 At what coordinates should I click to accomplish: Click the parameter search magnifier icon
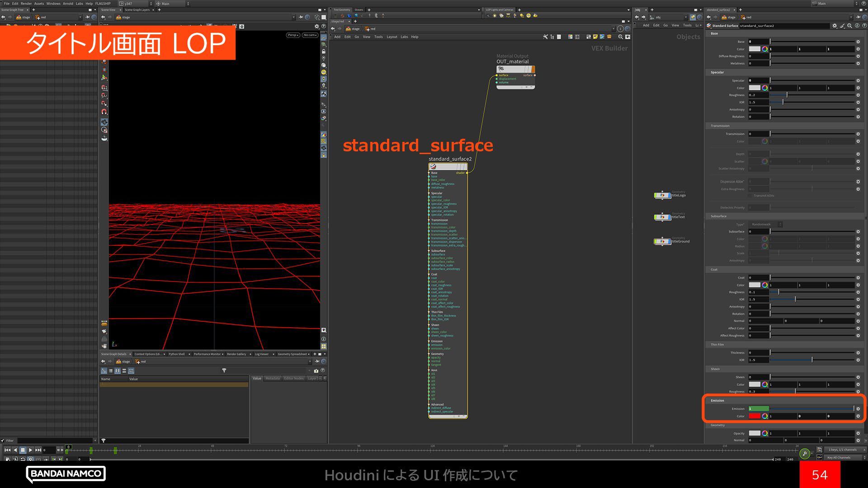pos(850,26)
